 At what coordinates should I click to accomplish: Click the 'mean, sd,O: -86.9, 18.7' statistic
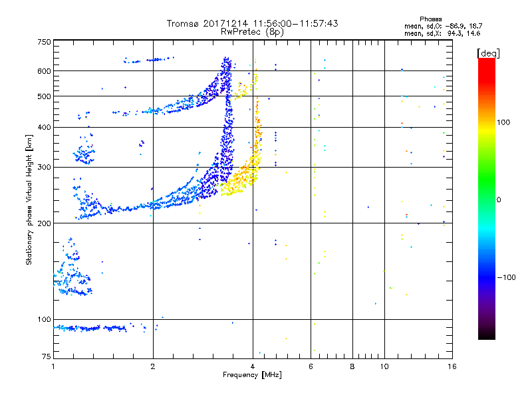(443, 26)
